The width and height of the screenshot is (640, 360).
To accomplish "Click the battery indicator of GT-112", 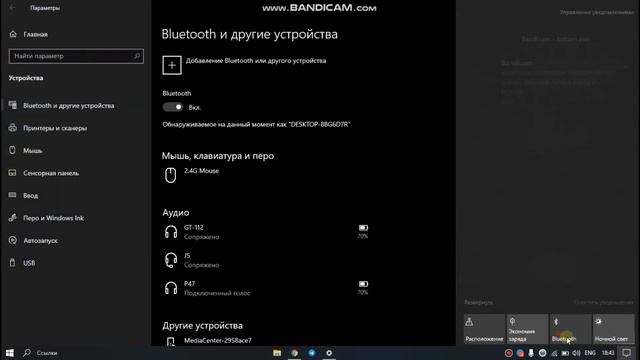I will pyautogui.click(x=363, y=231).
